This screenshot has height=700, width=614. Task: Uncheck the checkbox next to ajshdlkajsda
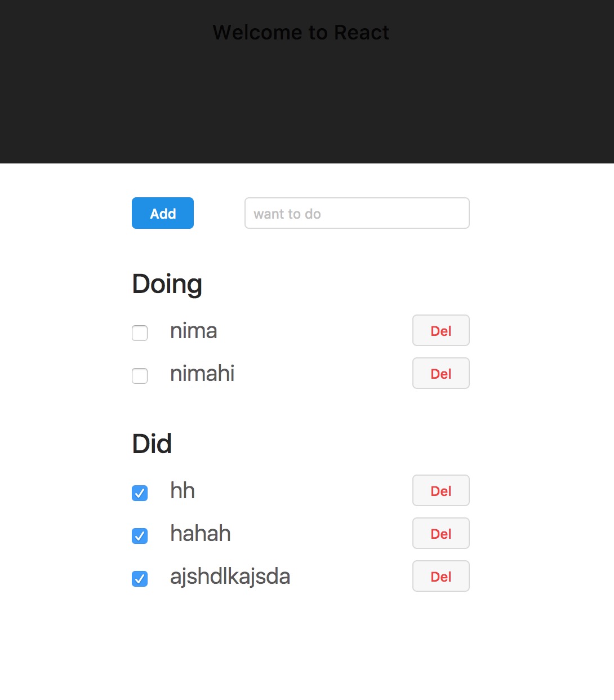[139, 579]
